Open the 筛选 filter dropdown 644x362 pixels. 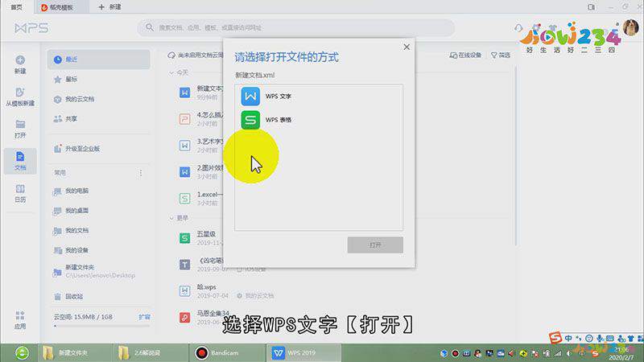(500, 55)
